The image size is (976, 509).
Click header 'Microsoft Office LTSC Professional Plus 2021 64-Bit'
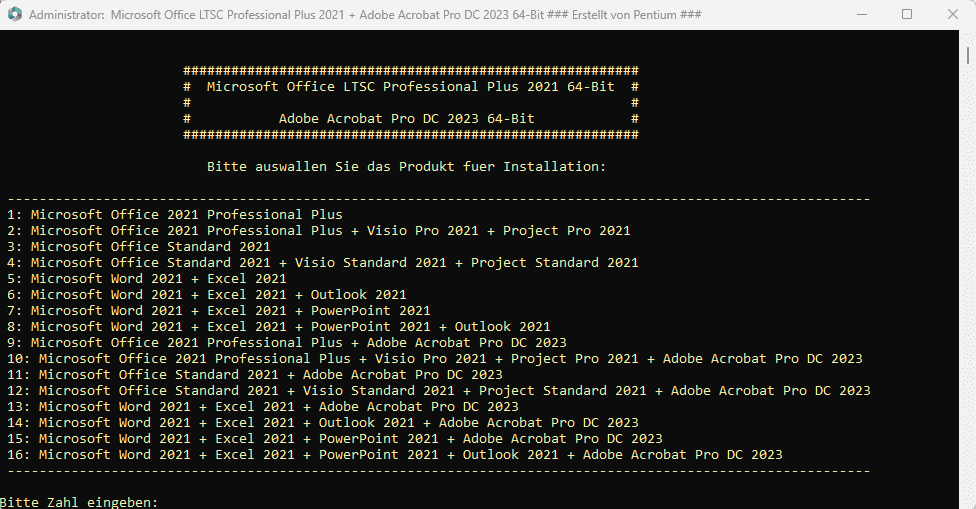411,86
